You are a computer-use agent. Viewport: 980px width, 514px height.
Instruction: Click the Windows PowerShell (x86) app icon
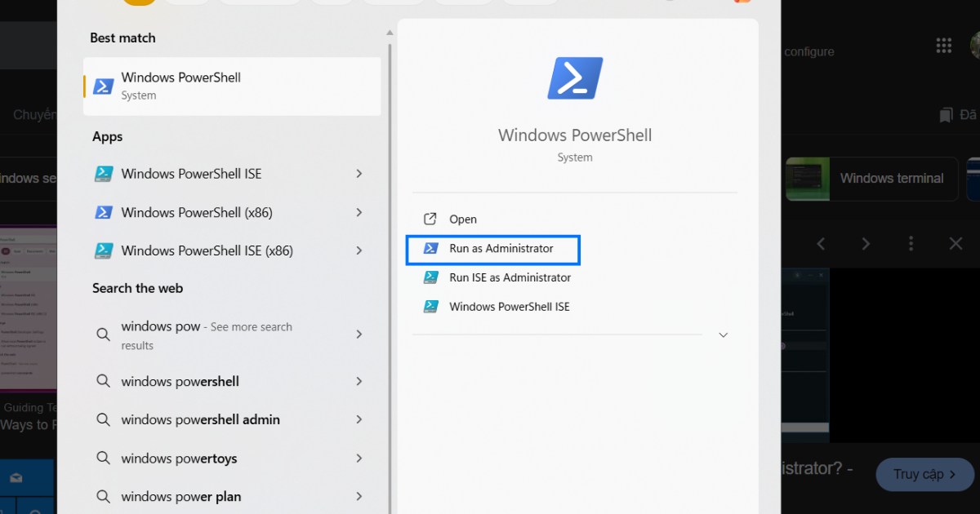pos(104,212)
